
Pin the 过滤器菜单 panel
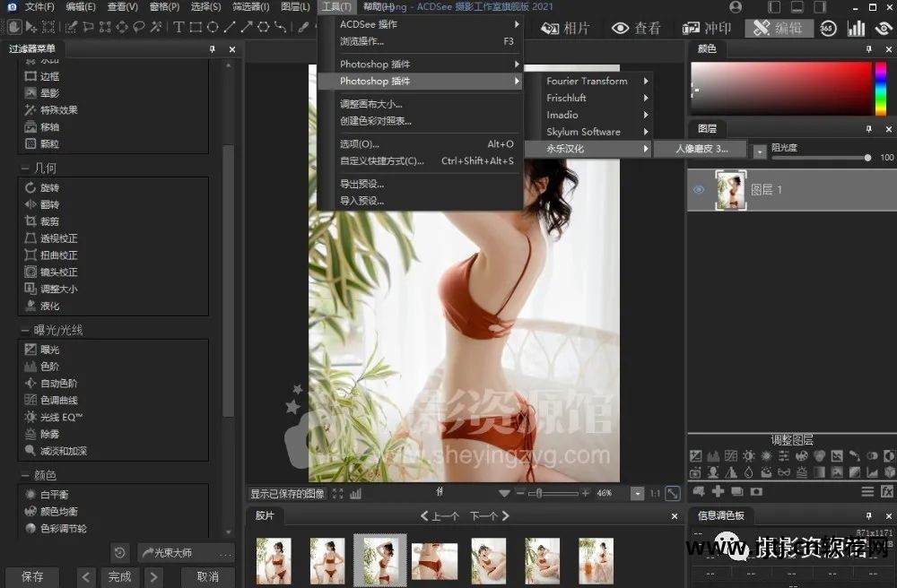pos(213,49)
